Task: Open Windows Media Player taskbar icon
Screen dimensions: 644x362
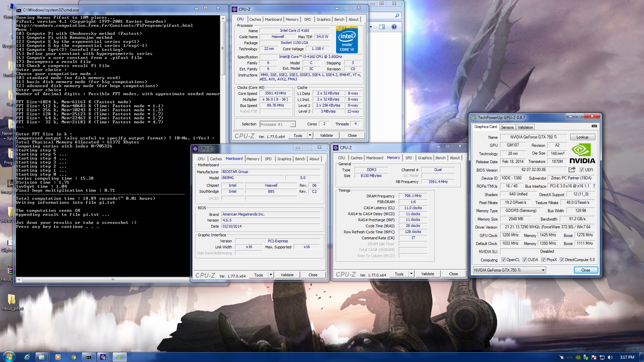Action: pyautogui.click(x=58, y=357)
